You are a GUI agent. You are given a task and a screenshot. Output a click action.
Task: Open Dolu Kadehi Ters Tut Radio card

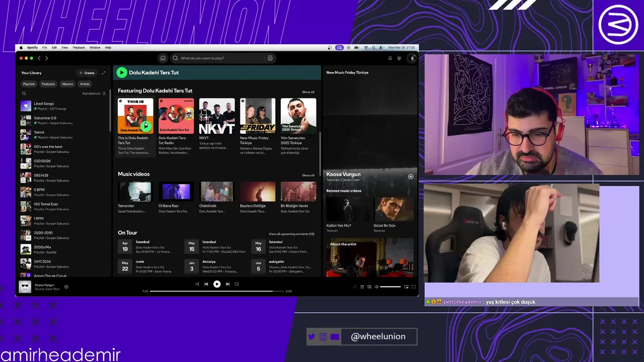[176, 126]
